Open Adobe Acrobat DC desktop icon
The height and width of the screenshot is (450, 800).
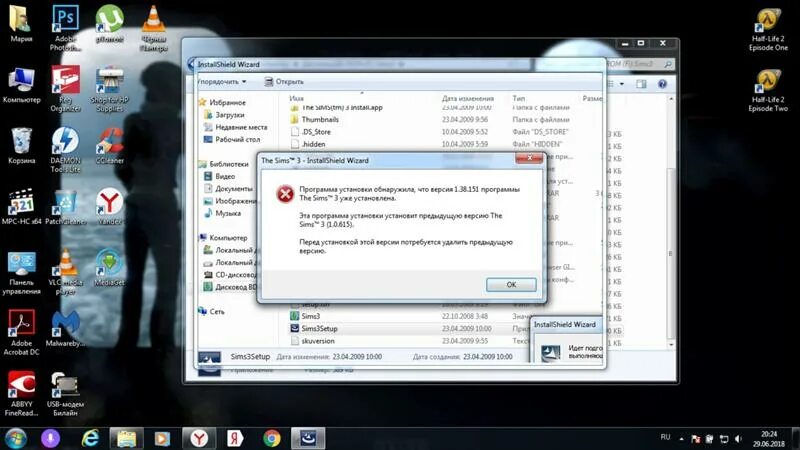[21, 333]
